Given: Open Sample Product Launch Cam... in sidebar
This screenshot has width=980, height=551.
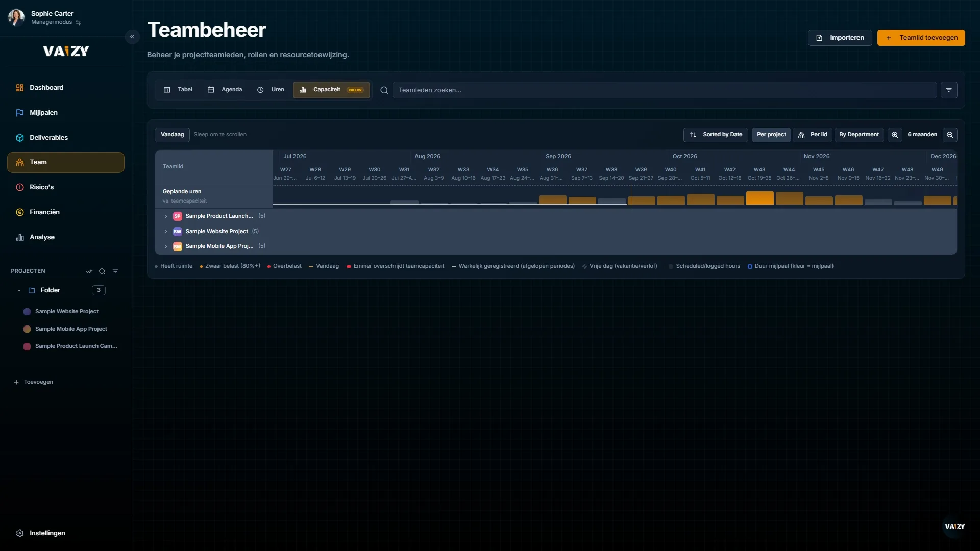Looking at the screenshot, I should coord(76,346).
